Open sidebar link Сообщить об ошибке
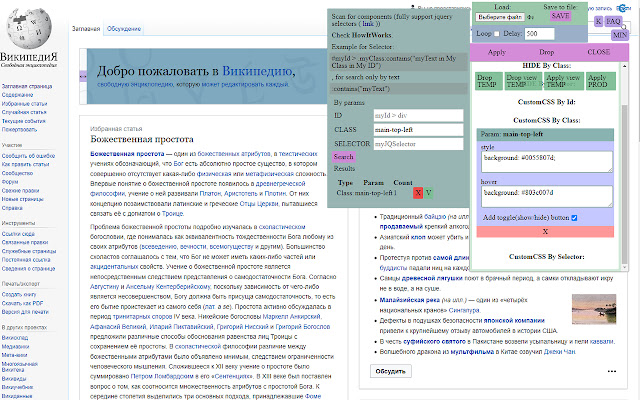Screen dimensions: 640x400 (28, 156)
